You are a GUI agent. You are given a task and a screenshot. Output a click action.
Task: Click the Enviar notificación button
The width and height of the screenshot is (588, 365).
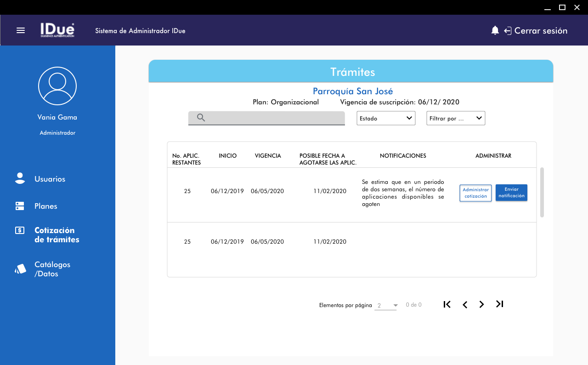pos(511,193)
